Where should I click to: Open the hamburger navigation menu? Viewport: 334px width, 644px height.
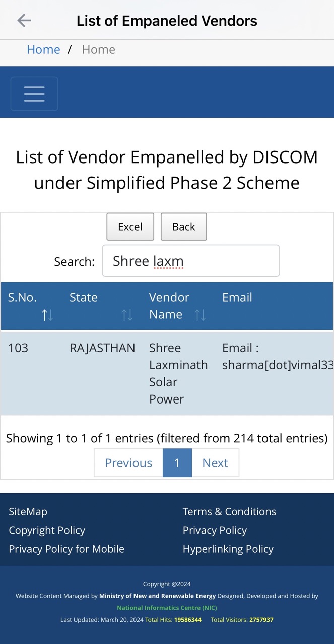34,94
